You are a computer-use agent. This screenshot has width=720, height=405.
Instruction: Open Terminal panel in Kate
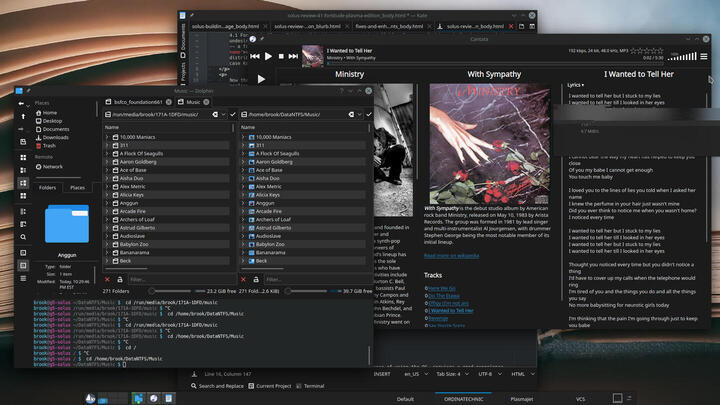pyautogui.click(x=310, y=386)
